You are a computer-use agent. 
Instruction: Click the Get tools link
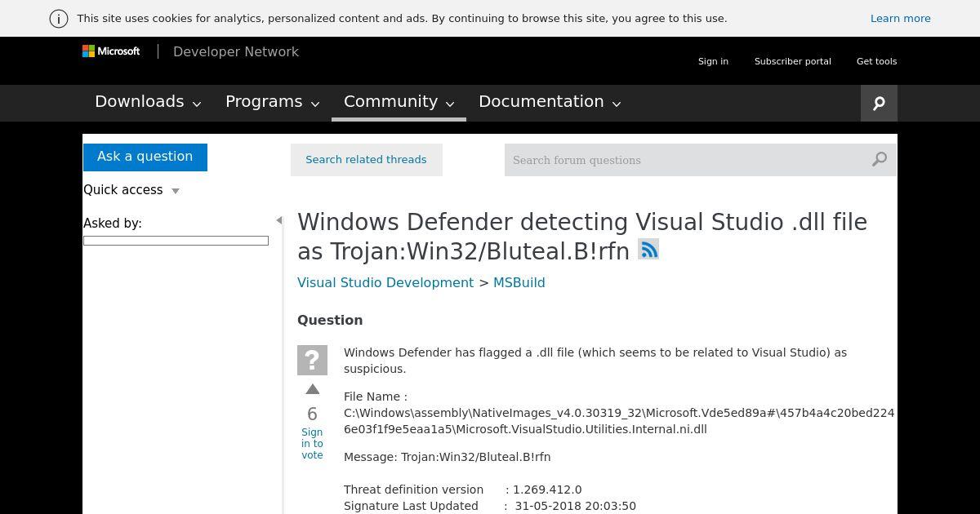876,61
